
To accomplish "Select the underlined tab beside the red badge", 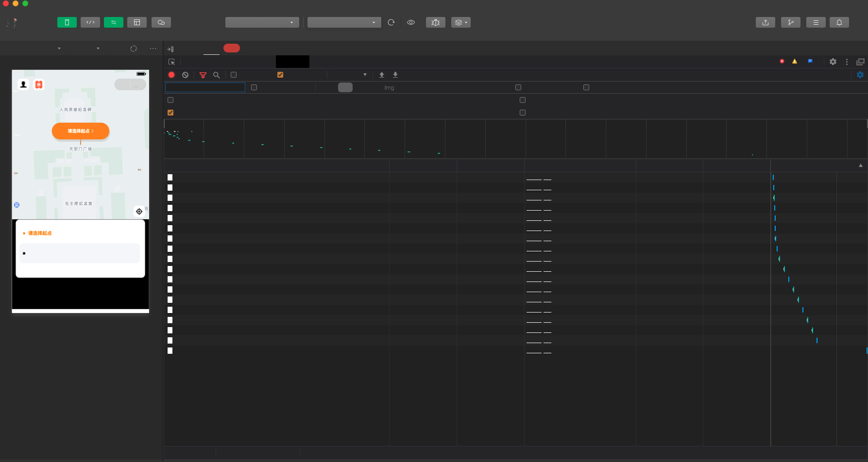I will click(211, 49).
